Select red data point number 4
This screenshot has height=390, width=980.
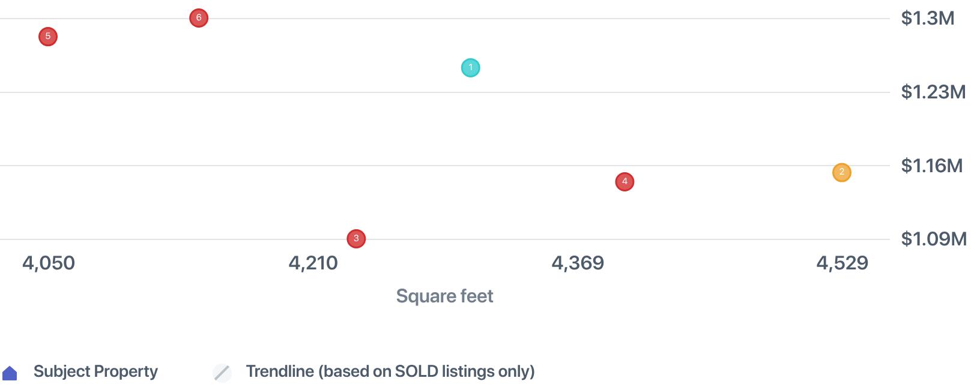pyautogui.click(x=625, y=182)
